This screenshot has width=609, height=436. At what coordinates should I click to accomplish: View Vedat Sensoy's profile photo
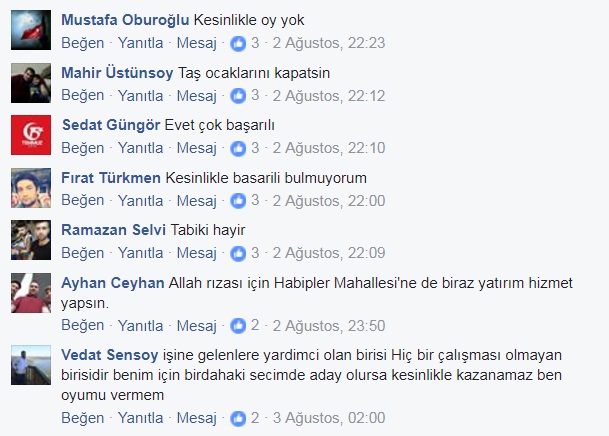point(31,365)
